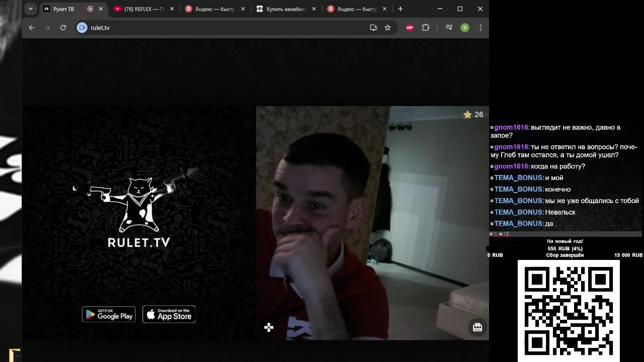Click the 'На новый год!' goal title
Image resolution: width=644 pixels, height=362 pixels.
[565, 241]
